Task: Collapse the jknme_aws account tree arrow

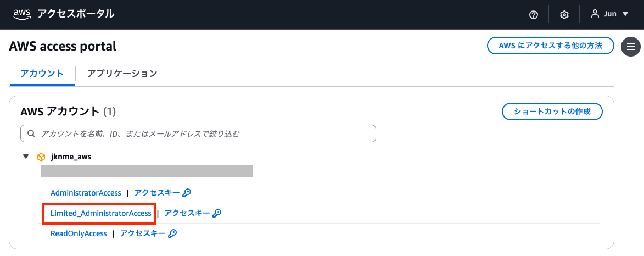Action: pos(25,157)
